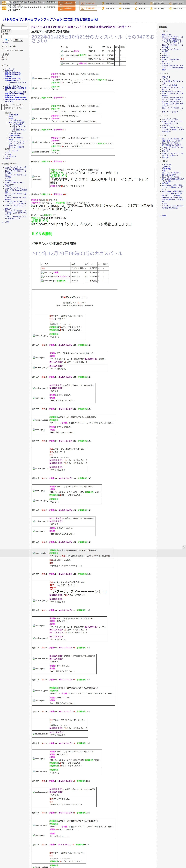Open キアナ・カスラナ in update history
The width and height of the screenshot is (186, 868).
(x=168, y=125)
